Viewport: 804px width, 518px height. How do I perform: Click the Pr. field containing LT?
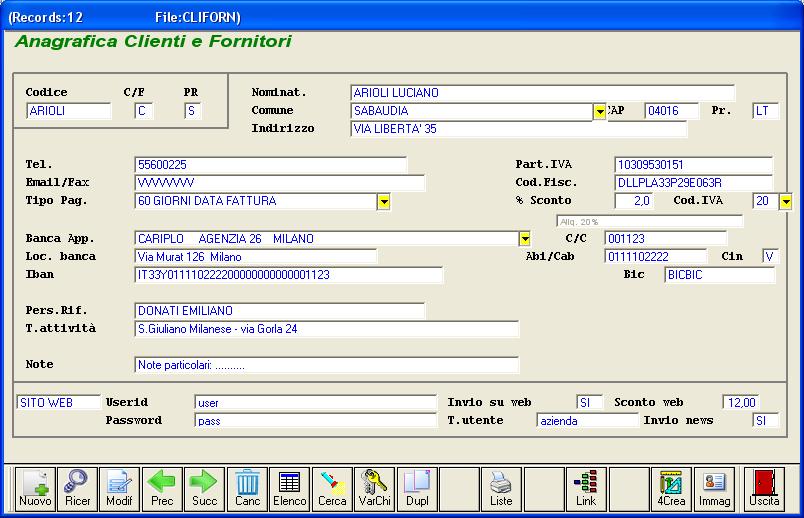click(x=766, y=111)
